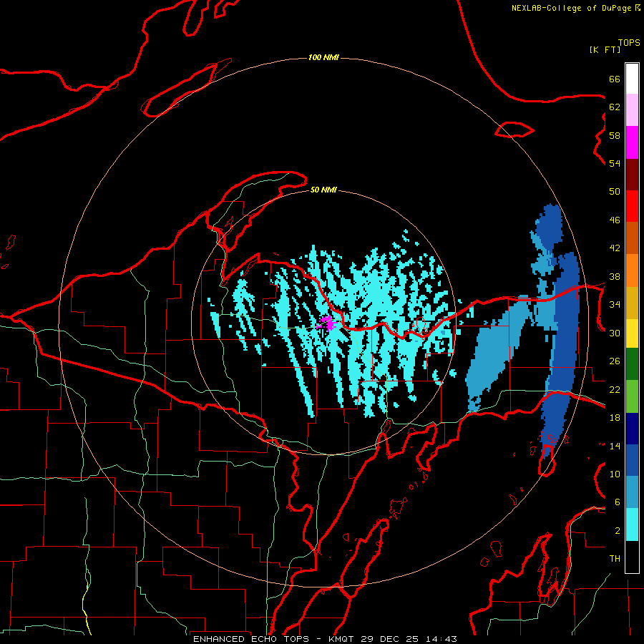This screenshot has width=644, height=644.
Task: Click the 14:43 timestamp
Action: click(441, 639)
